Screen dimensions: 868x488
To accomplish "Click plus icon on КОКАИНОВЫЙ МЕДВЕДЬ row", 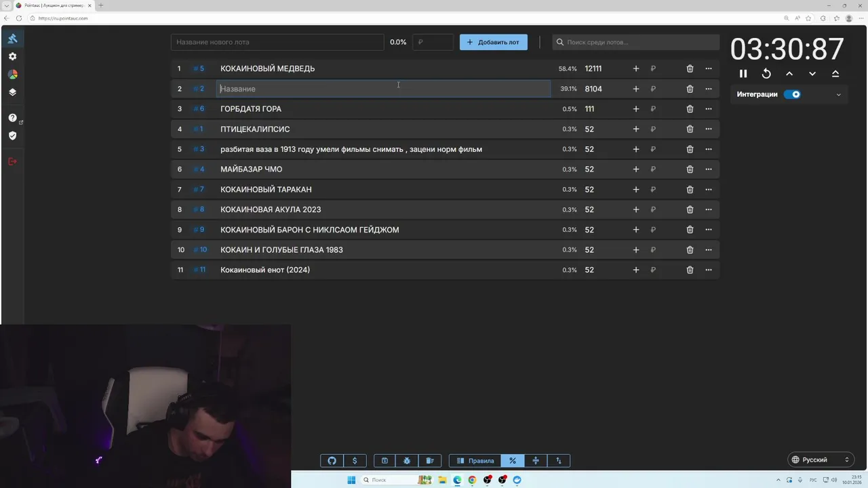I will (636, 68).
